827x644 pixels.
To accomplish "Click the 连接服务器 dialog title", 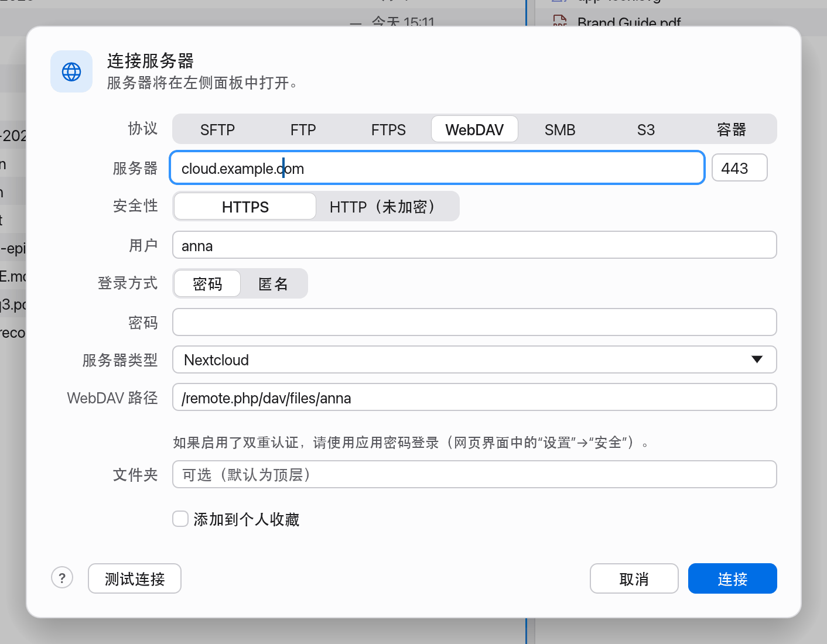I will tap(151, 60).
